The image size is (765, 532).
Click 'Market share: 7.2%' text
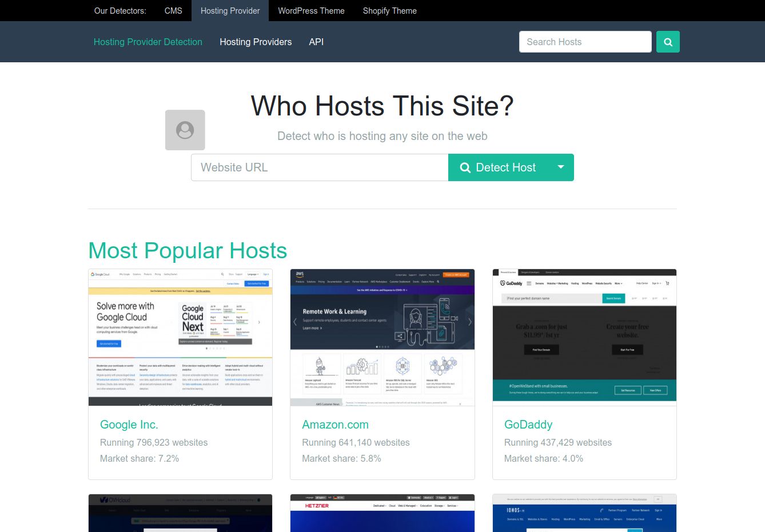(140, 458)
